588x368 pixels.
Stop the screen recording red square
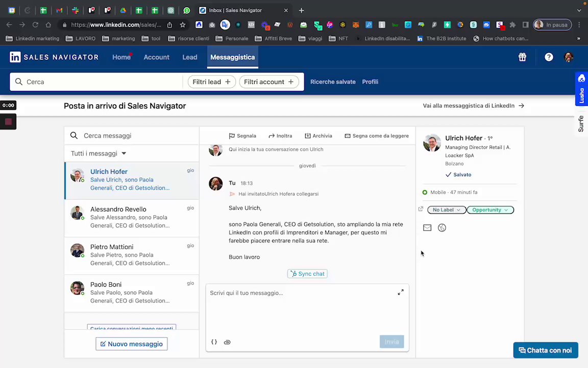coord(8,122)
